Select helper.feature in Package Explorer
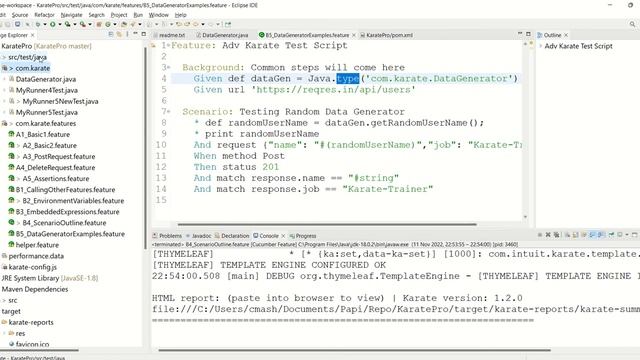The height and width of the screenshot is (360, 640). 37,245
